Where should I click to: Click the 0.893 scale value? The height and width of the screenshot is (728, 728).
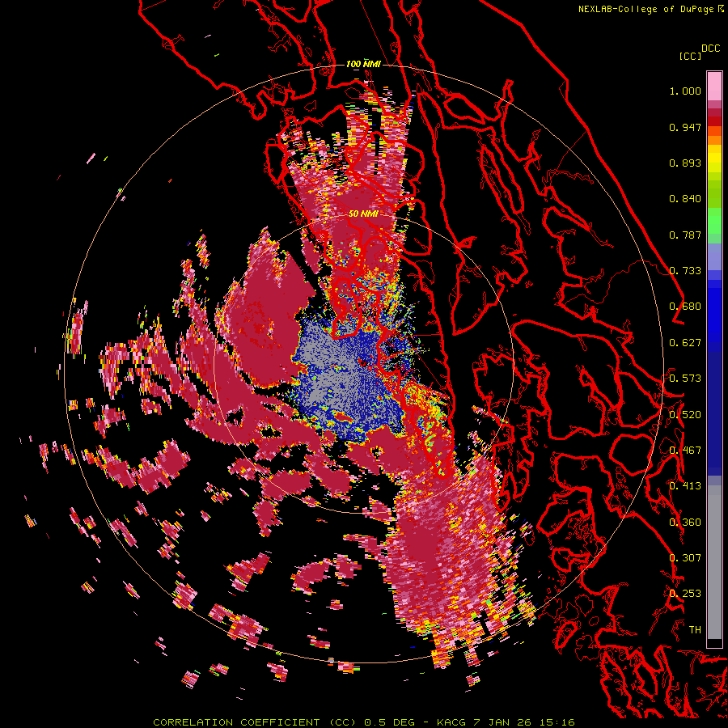685,163
